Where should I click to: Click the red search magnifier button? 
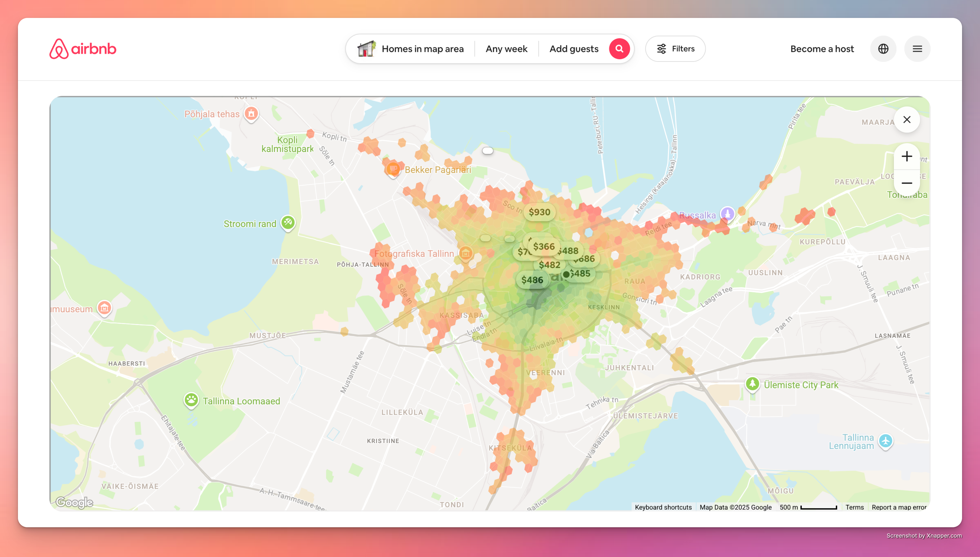(x=619, y=49)
